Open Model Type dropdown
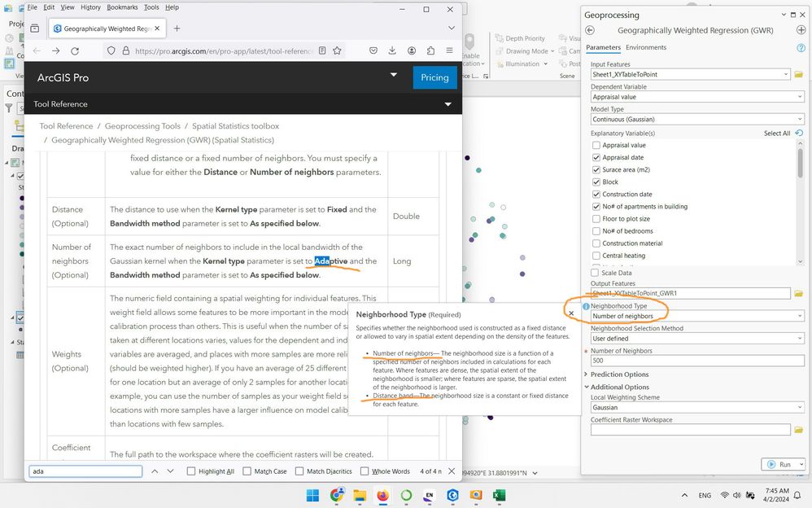Screen dimensions: 812x508 pyautogui.click(x=800, y=119)
